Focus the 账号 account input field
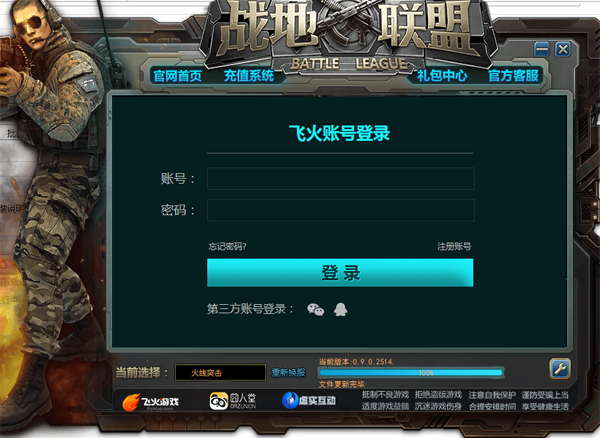Viewport: 600px width, 438px height. (x=341, y=178)
